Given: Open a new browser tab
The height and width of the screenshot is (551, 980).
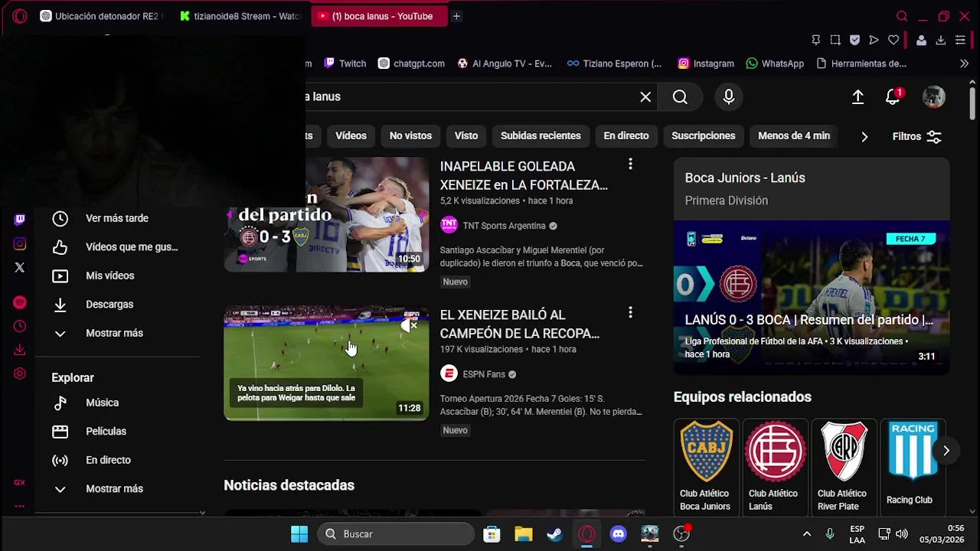Looking at the screenshot, I should coord(456,16).
